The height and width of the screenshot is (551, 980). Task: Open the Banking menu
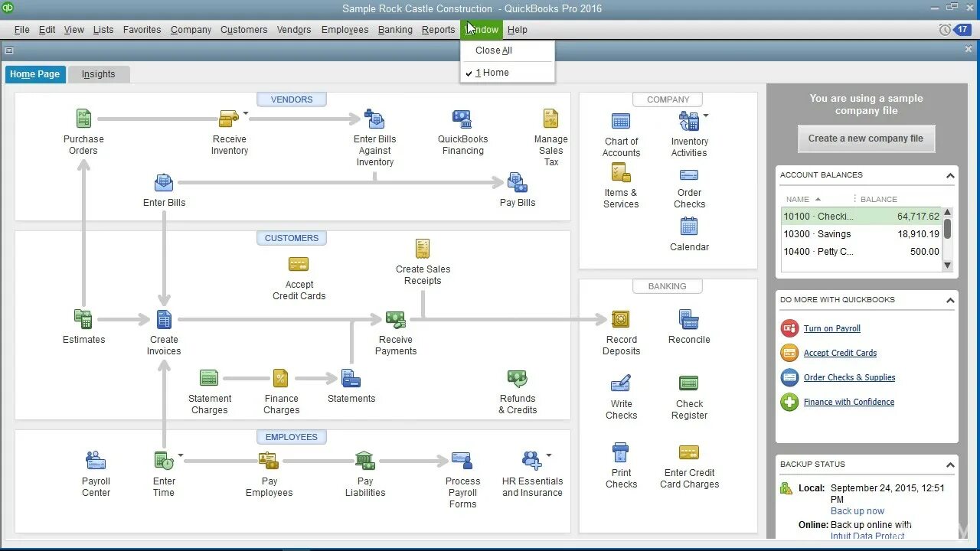click(395, 30)
